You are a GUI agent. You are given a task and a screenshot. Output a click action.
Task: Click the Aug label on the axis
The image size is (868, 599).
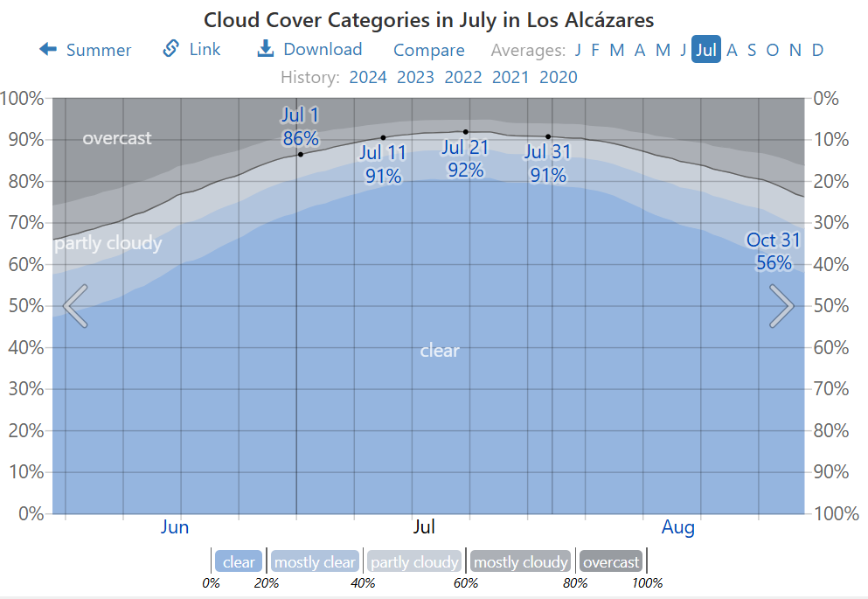pyautogui.click(x=678, y=527)
